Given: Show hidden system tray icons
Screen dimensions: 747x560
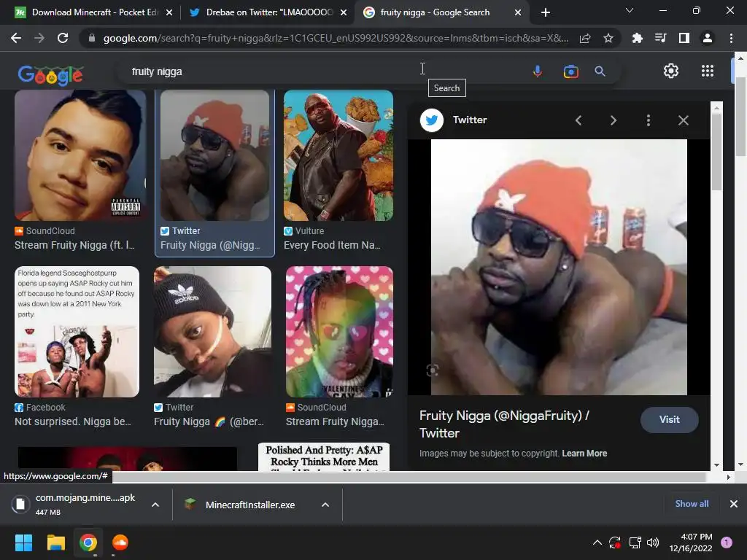Looking at the screenshot, I should click(597, 542).
